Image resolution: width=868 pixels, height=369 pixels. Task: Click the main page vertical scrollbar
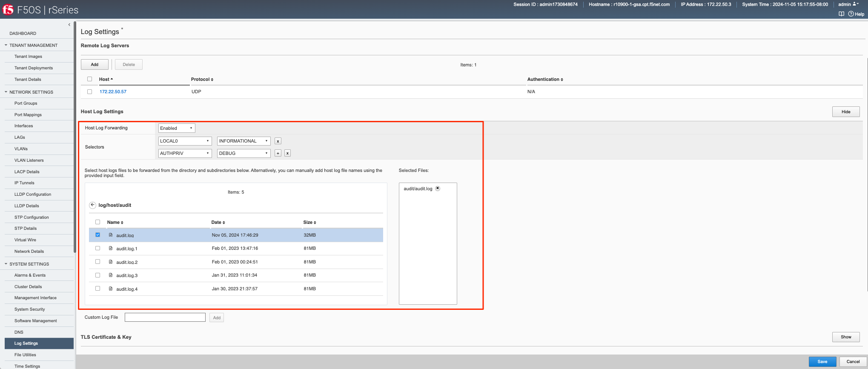click(x=867, y=174)
